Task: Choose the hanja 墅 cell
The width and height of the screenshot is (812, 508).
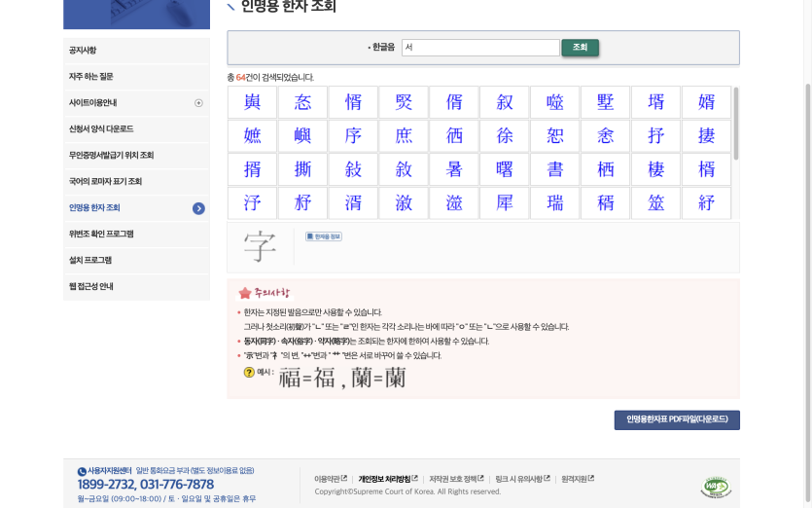Action: pyautogui.click(x=606, y=102)
